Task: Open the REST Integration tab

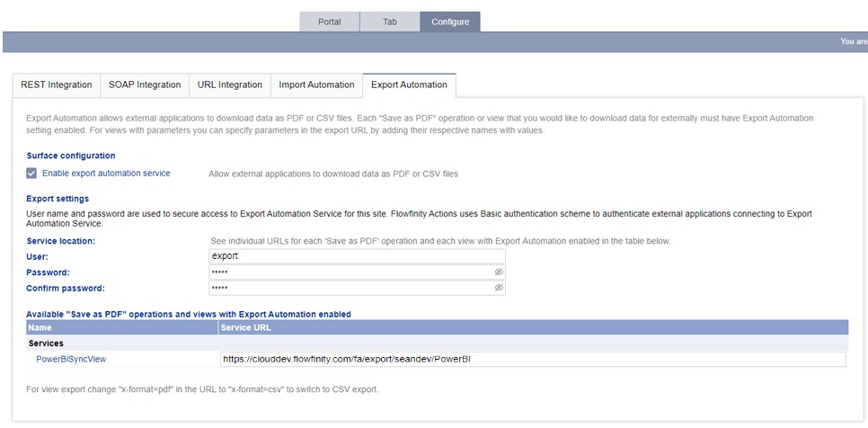Action: pos(57,85)
